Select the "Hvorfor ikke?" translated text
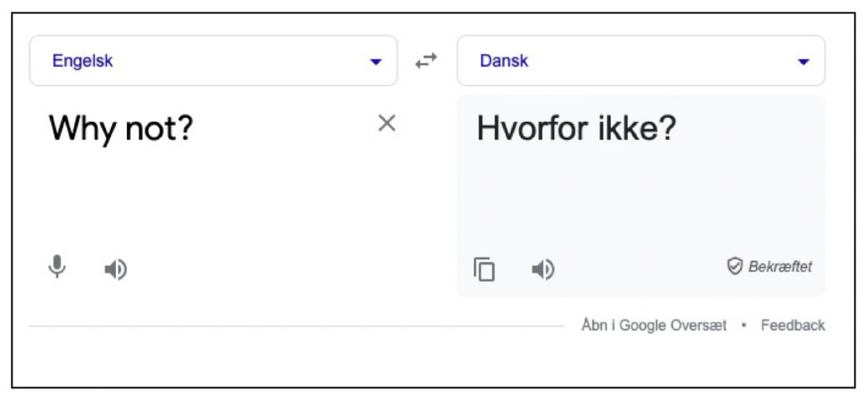Viewport: 868px width, 402px height. pyautogui.click(x=576, y=128)
